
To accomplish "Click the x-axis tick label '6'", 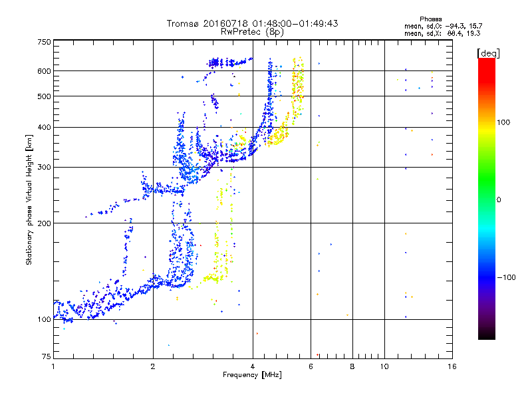I will [x=311, y=366].
